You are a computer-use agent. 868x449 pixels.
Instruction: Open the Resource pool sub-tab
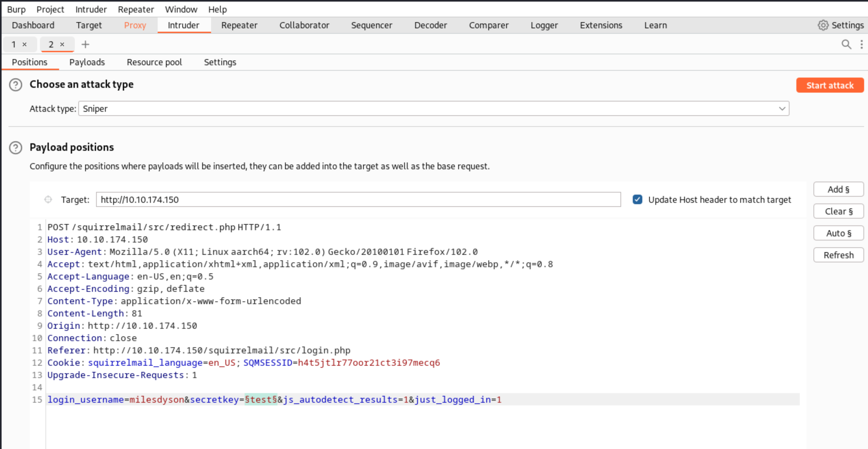(x=154, y=62)
